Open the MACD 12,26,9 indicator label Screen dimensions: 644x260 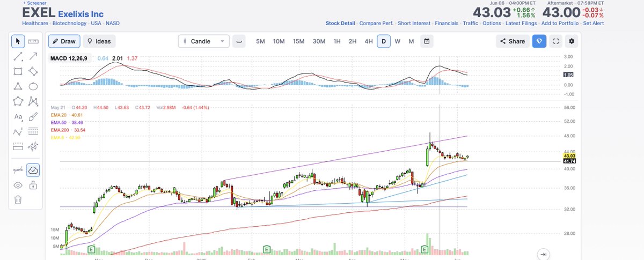pyautogui.click(x=69, y=58)
